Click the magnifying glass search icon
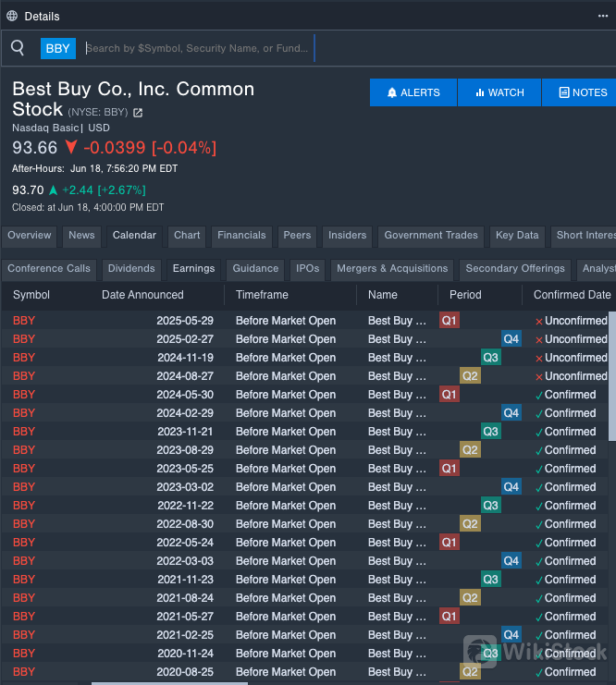The height and width of the screenshot is (685, 616). point(18,48)
